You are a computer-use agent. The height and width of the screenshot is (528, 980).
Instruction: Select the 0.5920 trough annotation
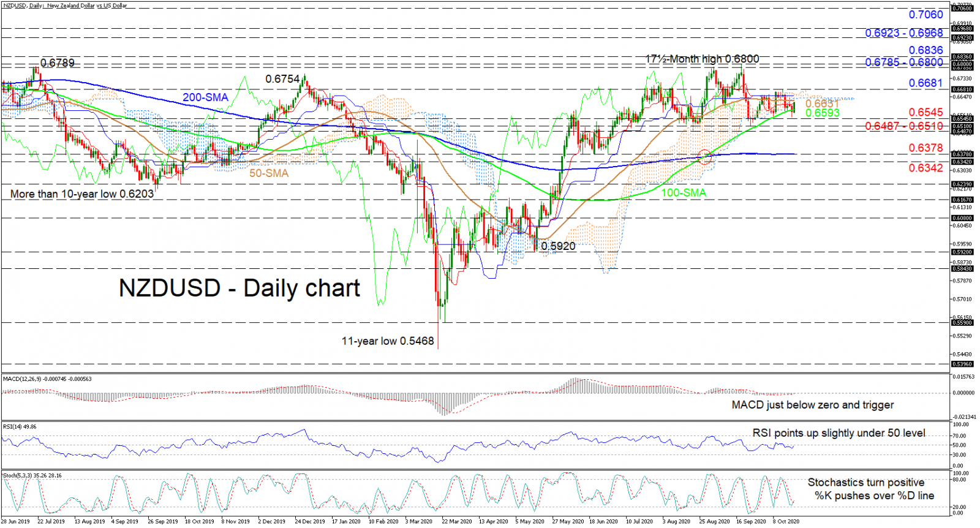pyautogui.click(x=558, y=246)
